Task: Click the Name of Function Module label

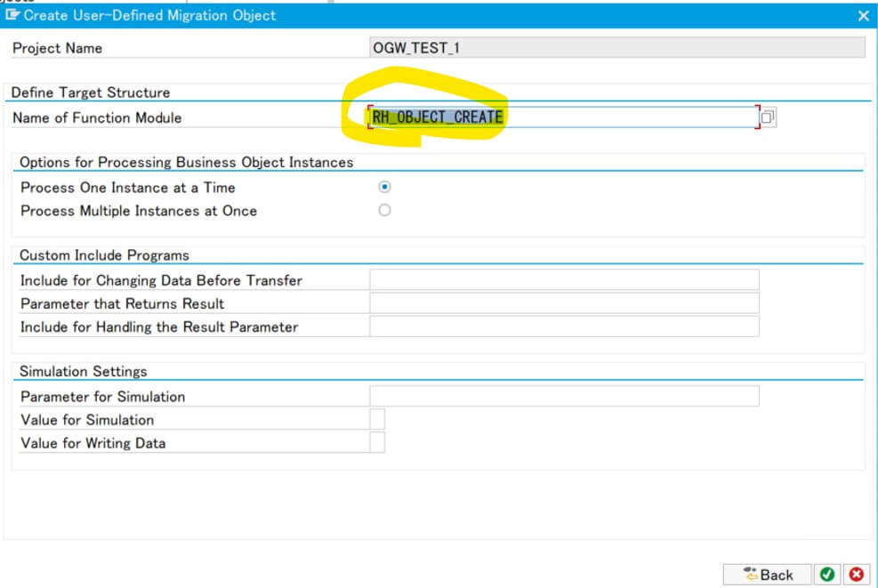Action: [x=98, y=117]
